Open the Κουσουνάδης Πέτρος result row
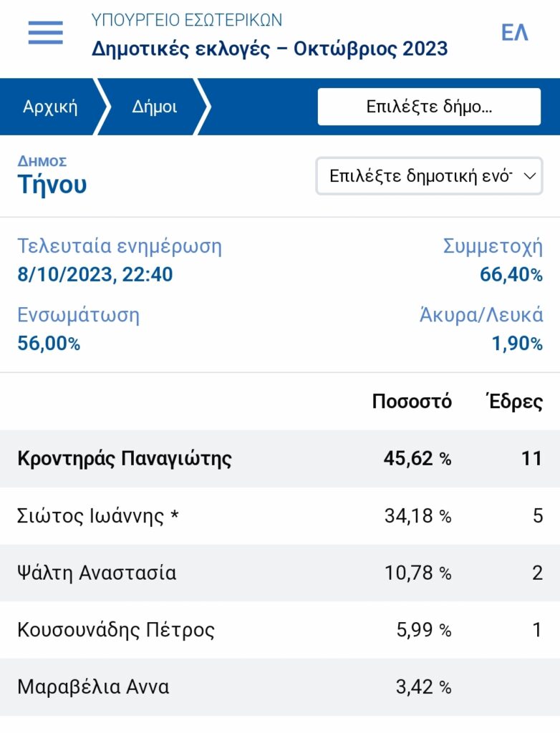 pos(280,630)
